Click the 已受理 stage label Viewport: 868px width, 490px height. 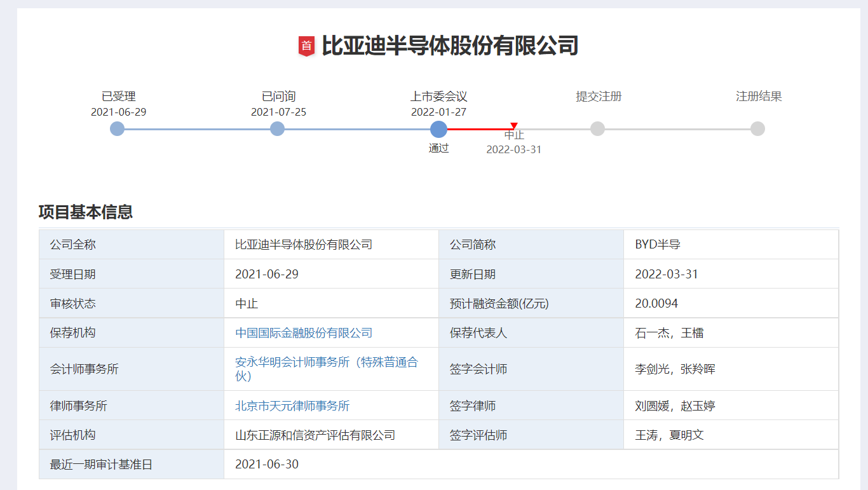tap(119, 97)
